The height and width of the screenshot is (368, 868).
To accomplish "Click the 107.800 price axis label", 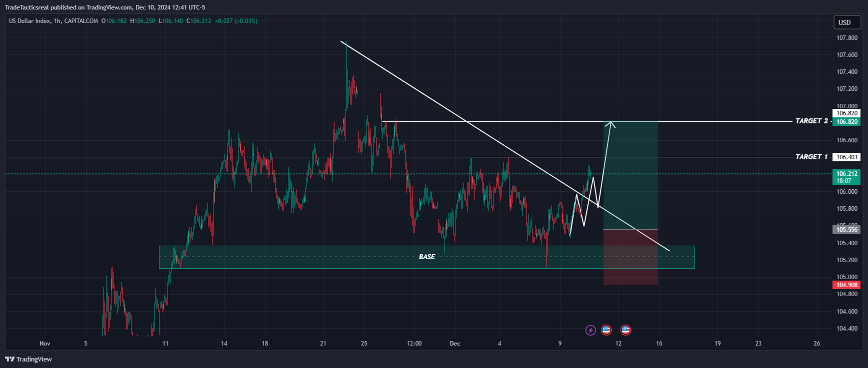I will click(x=846, y=38).
